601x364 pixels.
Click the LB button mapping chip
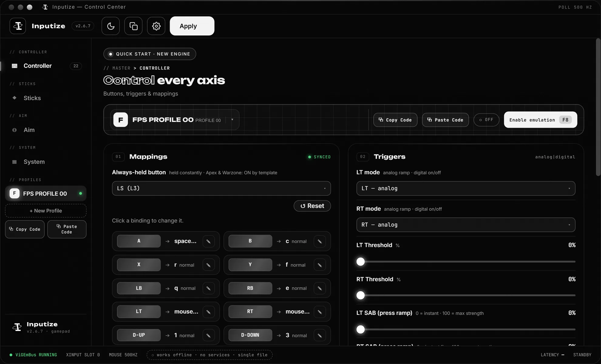(139, 288)
